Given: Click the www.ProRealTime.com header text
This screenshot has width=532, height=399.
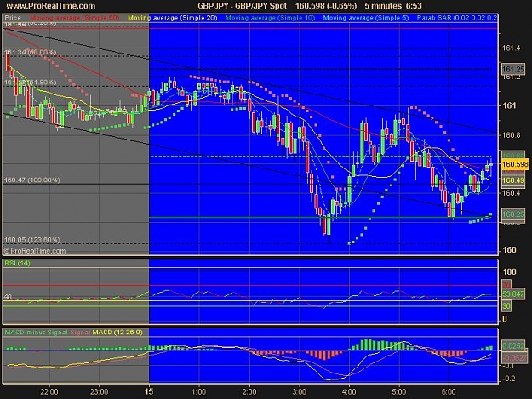Looking at the screenshot, I should click(51, 6).
